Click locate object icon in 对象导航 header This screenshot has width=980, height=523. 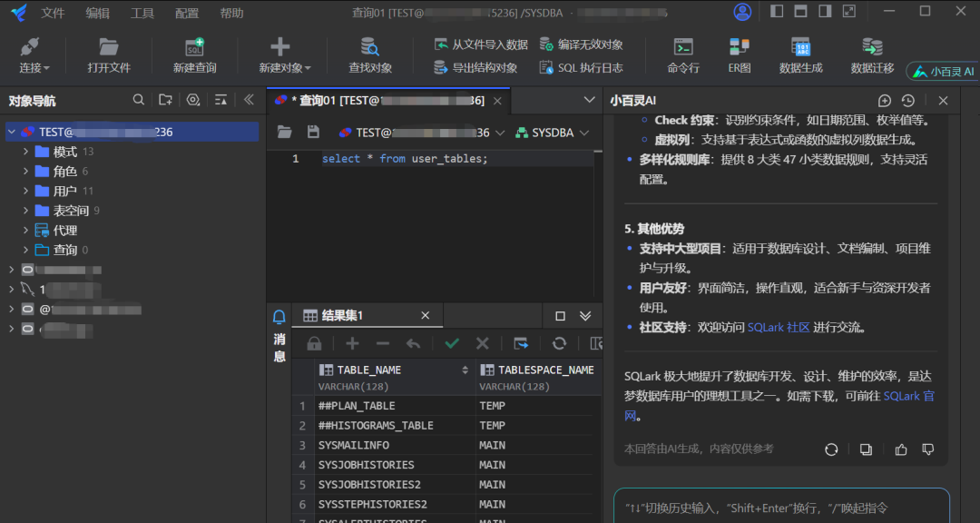[193, 100]
